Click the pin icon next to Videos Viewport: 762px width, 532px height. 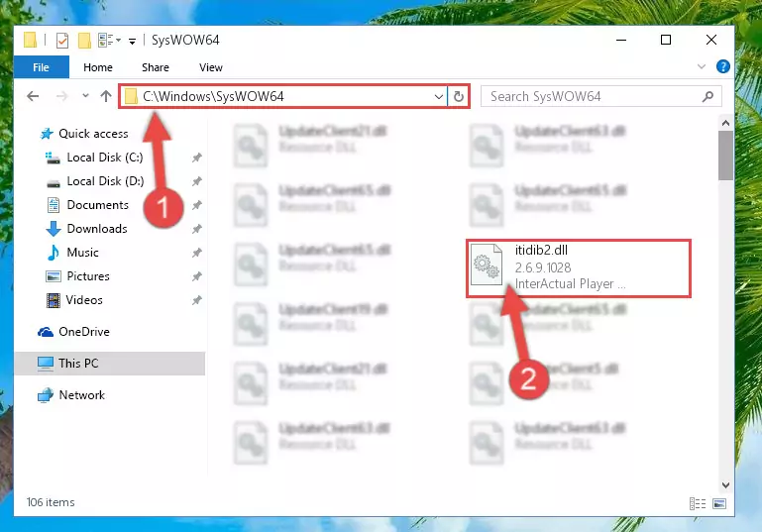point(197,300)
